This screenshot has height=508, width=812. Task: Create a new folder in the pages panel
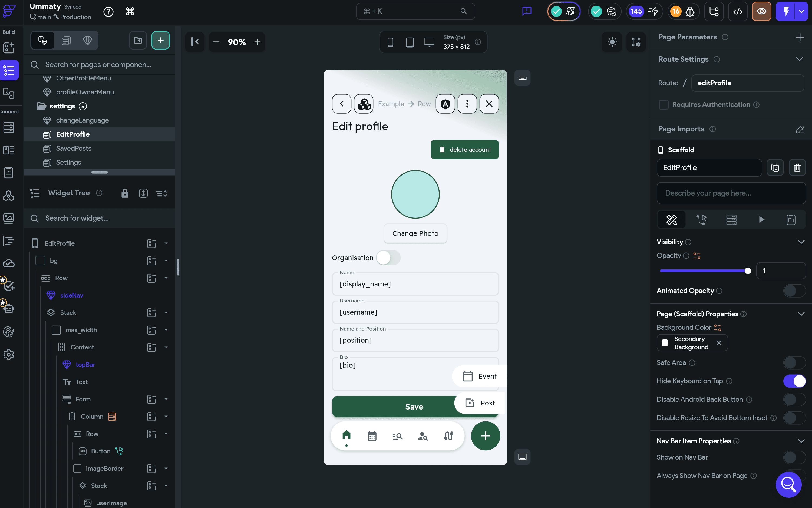pyautogui.click(x=138, y=40)
